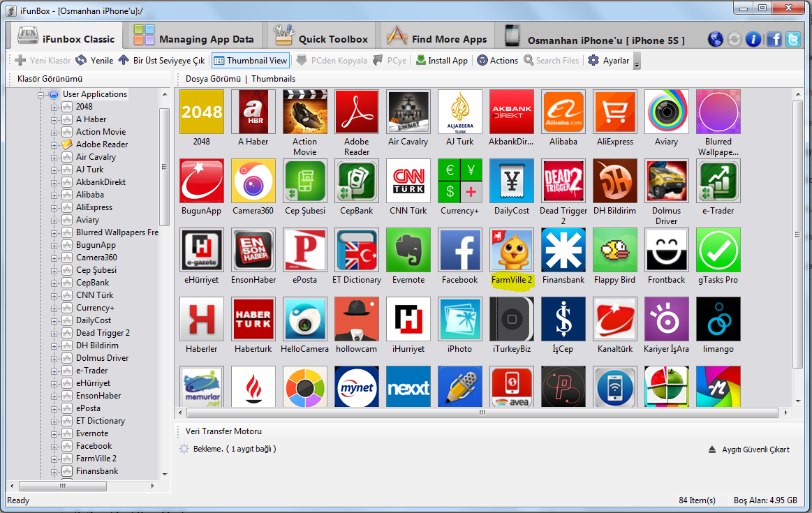Open the Facebook icon in the header
Image resolution: width=812 pixels, height=513 pixels.
point(774,39)
